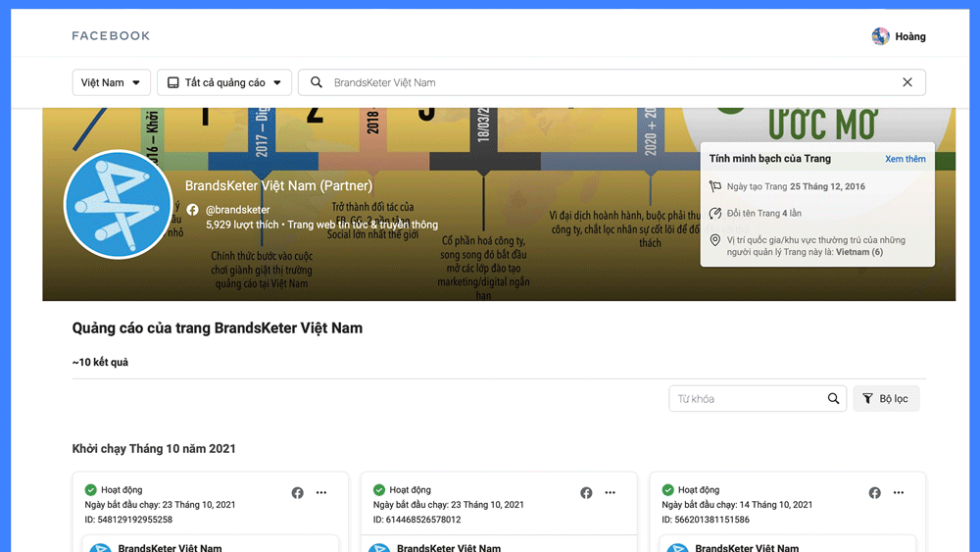Viewport: 980px width, 552px height.
Task: Click Xem thêm in transparency panel
Action: coord(905,159)
